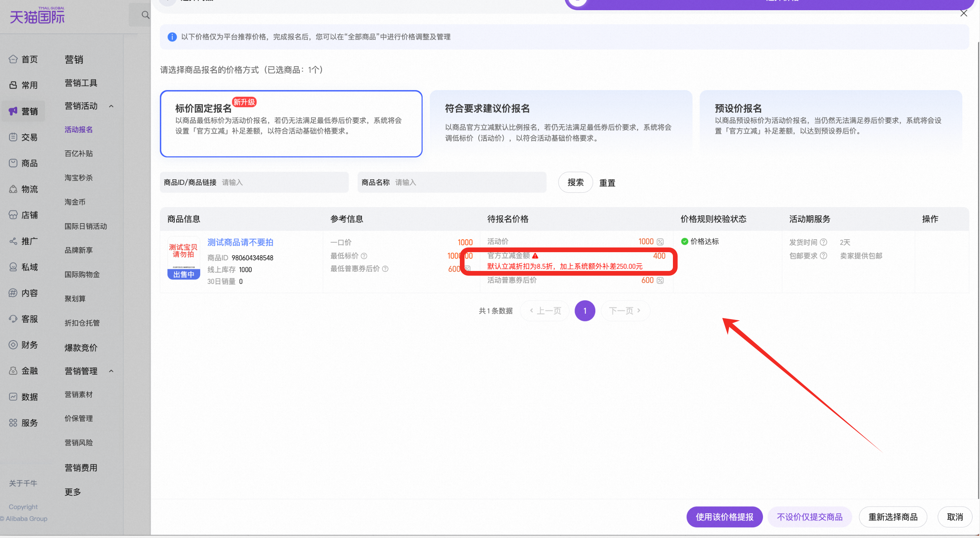
Task: Open 国际日销活动 menu item
Action: [x=86, y=226]
